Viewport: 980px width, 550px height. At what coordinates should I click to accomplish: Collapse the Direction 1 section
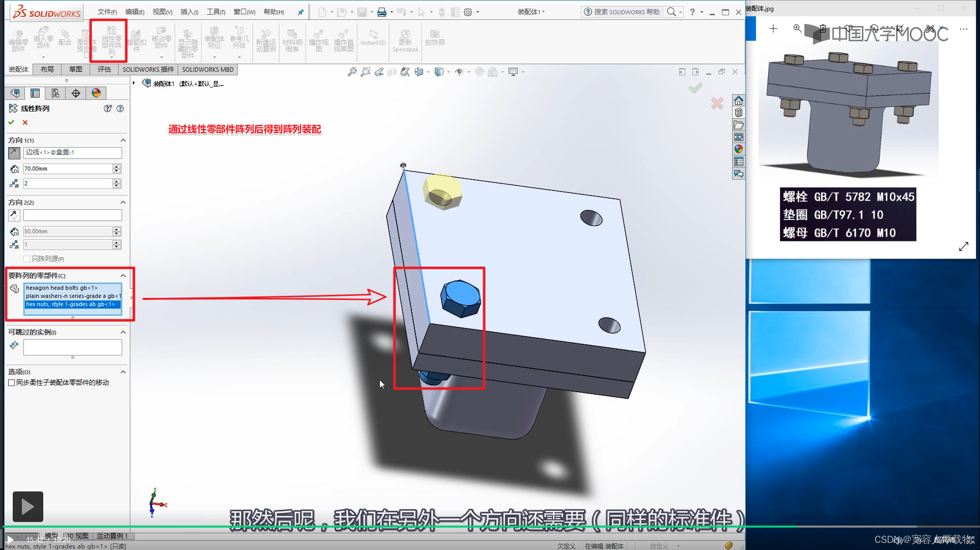pos(123,140)
